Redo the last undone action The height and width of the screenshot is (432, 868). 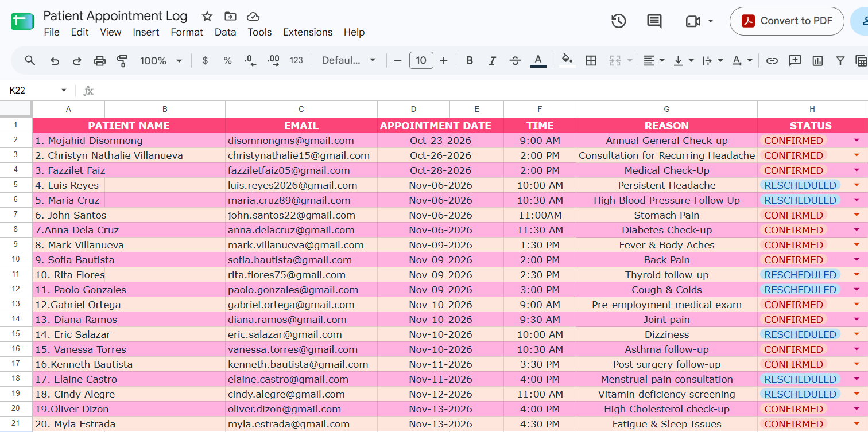coord(76,60)
